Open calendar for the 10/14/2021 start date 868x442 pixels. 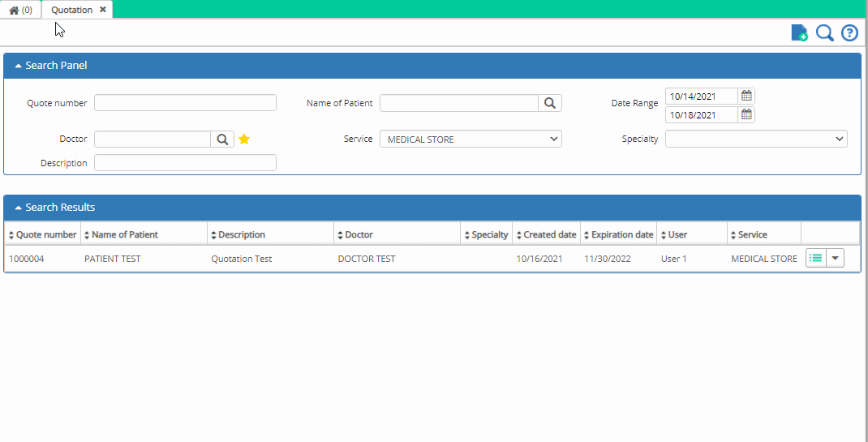746,97
